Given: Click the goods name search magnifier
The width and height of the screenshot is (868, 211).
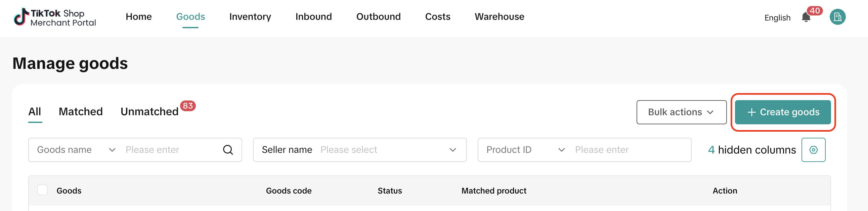Looking at the screenshot, I should 228,150.
